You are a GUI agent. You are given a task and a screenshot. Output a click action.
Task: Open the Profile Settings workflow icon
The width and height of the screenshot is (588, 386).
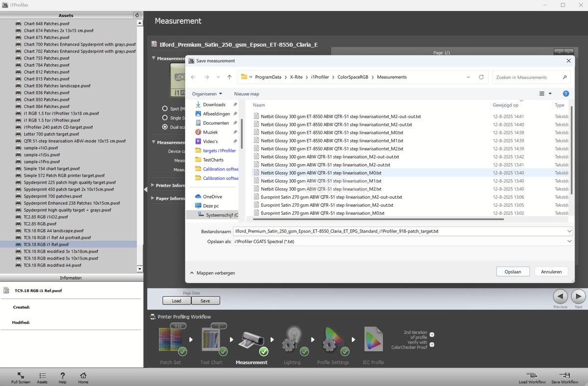click(x=334, y=339)
